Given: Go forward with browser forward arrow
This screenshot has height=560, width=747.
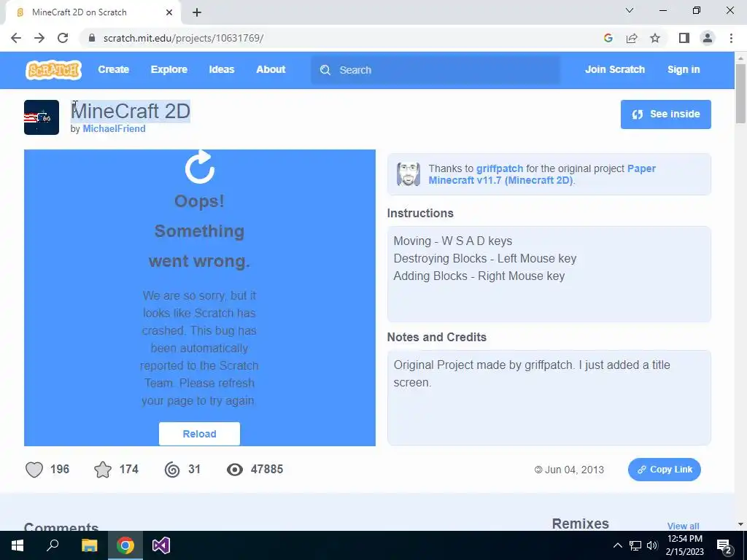Looking at the screenshot, I should tap(39, 38).
